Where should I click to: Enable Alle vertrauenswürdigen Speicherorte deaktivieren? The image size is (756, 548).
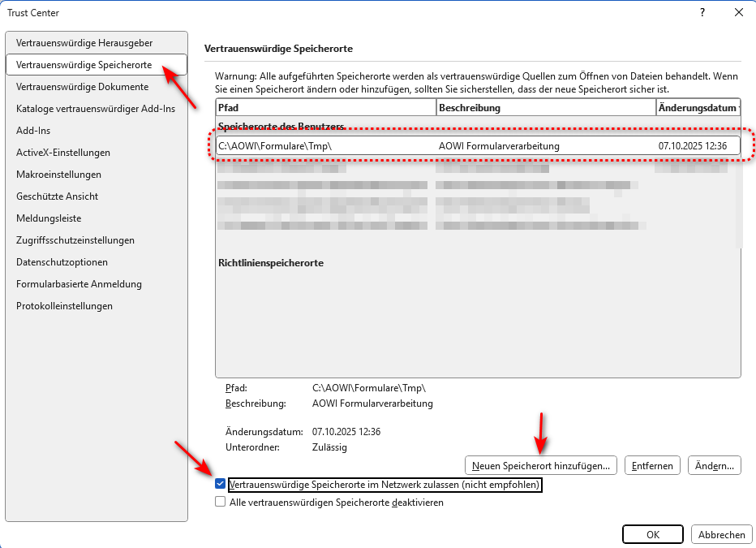[221, 503]
